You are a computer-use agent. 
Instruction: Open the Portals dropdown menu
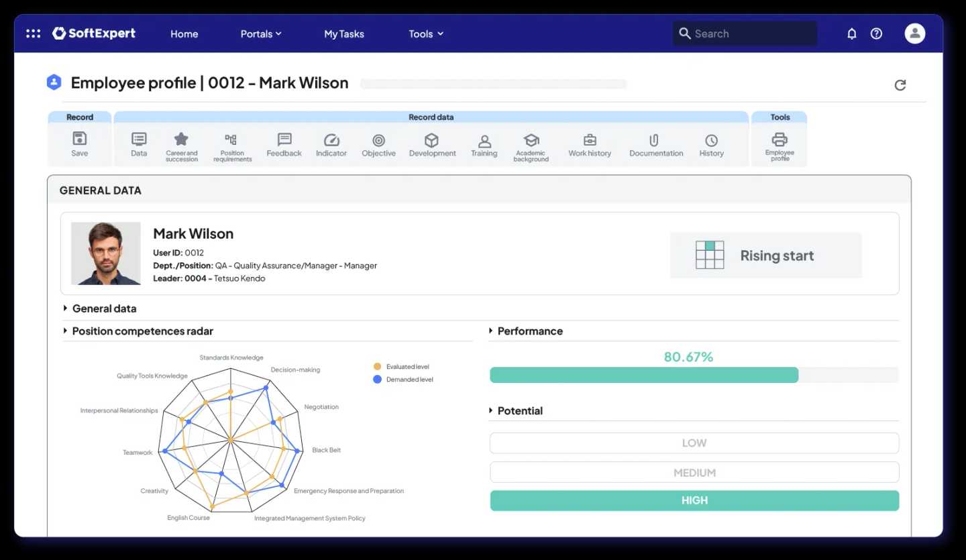tap(260, 34)
